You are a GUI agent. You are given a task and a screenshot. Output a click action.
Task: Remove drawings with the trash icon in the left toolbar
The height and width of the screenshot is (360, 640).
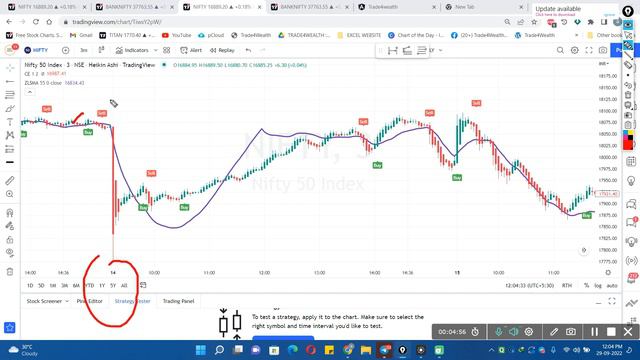pos(10,271)
